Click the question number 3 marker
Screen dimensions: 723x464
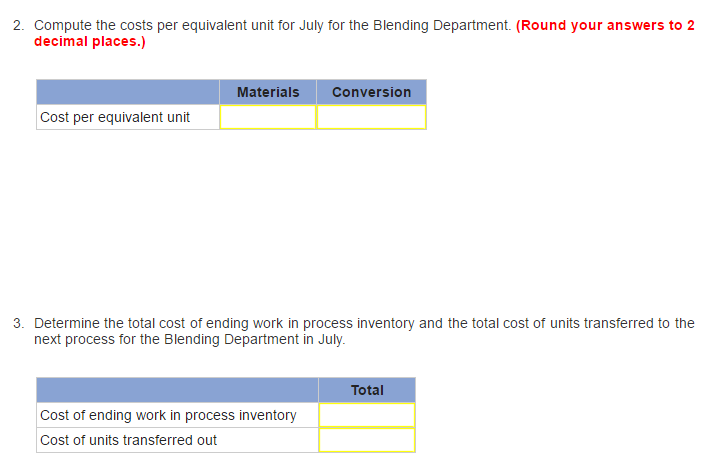point(19,323)
